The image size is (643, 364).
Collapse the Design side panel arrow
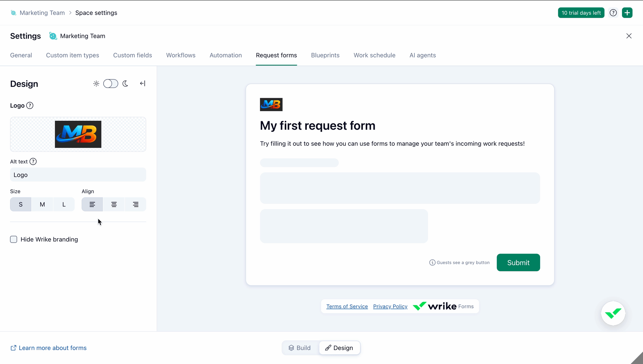(143, 84)
